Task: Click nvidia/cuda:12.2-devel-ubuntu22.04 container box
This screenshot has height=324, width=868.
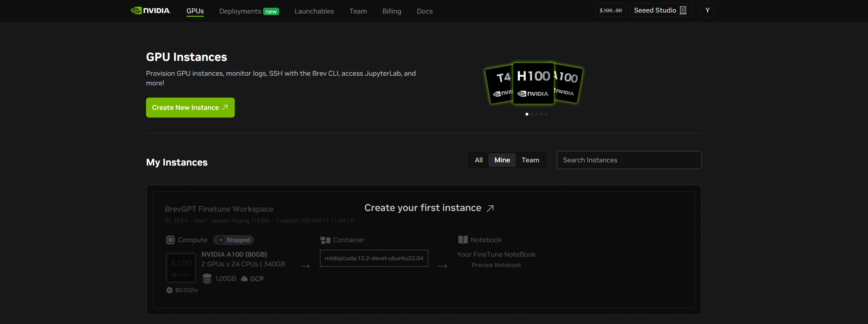Action: tap(374, 258)
